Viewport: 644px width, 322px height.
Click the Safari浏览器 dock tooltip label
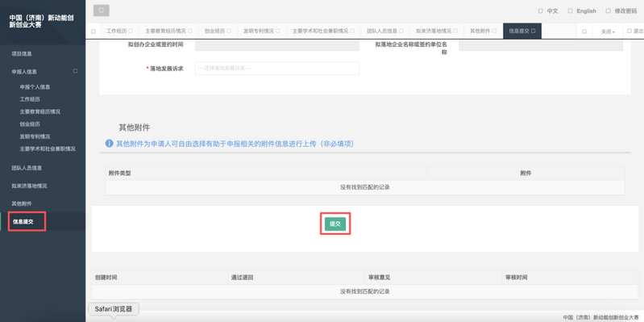tap(114, 309)
